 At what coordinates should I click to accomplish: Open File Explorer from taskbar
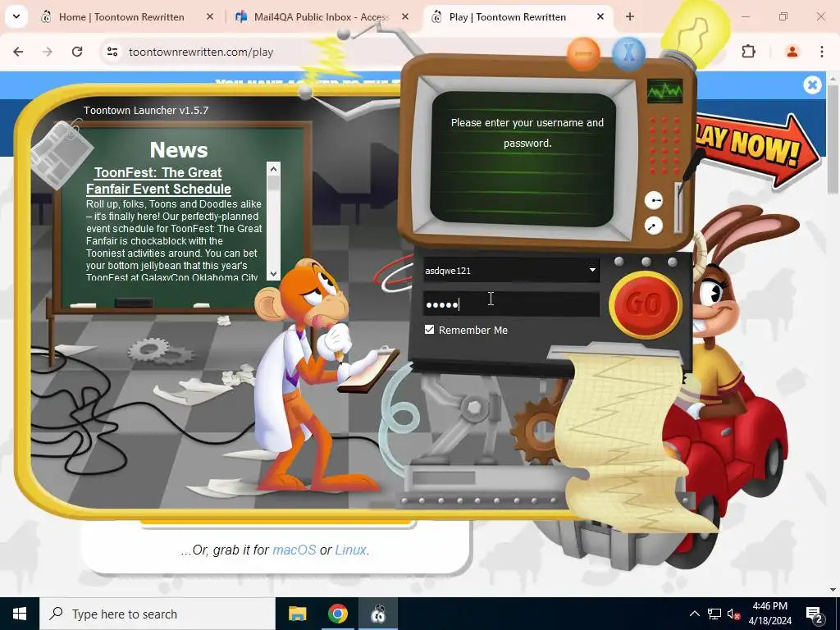coord(297,614)
